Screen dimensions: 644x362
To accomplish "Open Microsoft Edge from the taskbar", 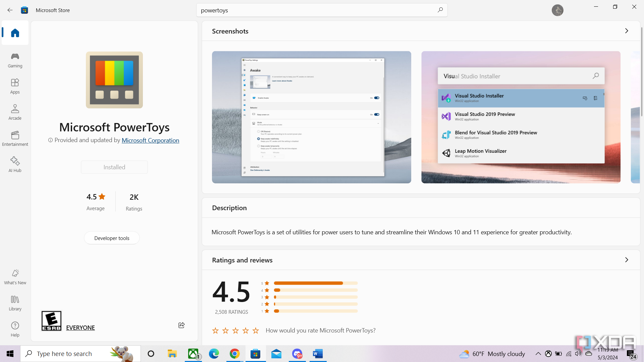I will 214,354.
